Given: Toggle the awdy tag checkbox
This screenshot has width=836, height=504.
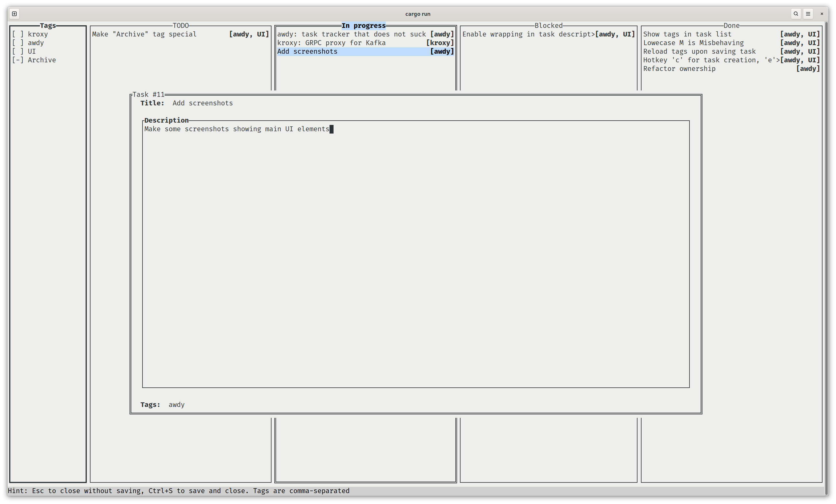Looking at the screenshot, I should coord(18,43).
